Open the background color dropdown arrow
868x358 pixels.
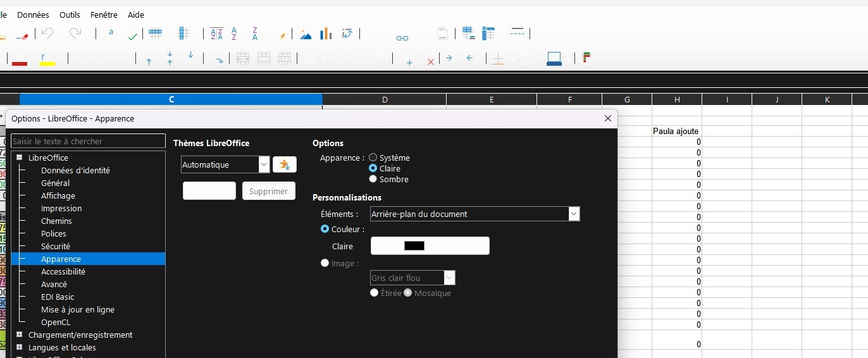[x=569, y=59]
